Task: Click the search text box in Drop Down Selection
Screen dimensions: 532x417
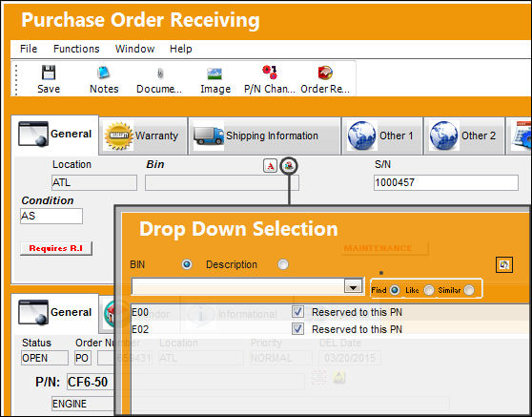Action: click(x=238, y=286)
